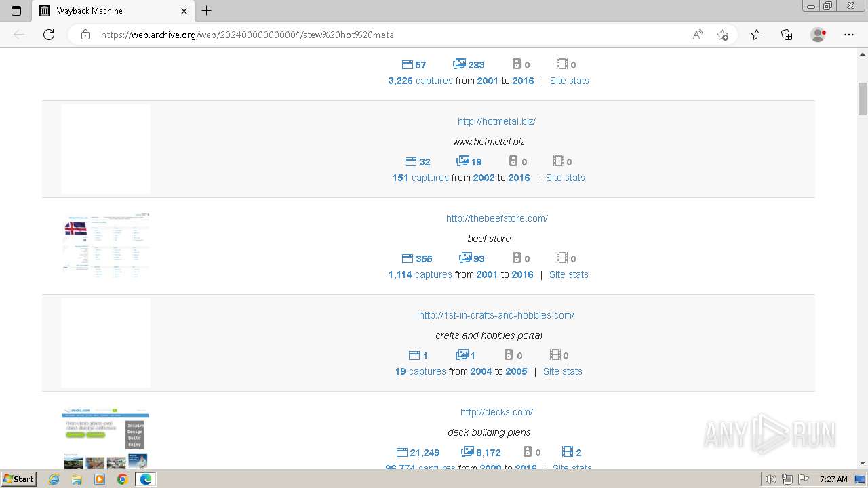
Task: Open image captures count 19 for hotmetal.biz
Action: click(x=469, y=161)
